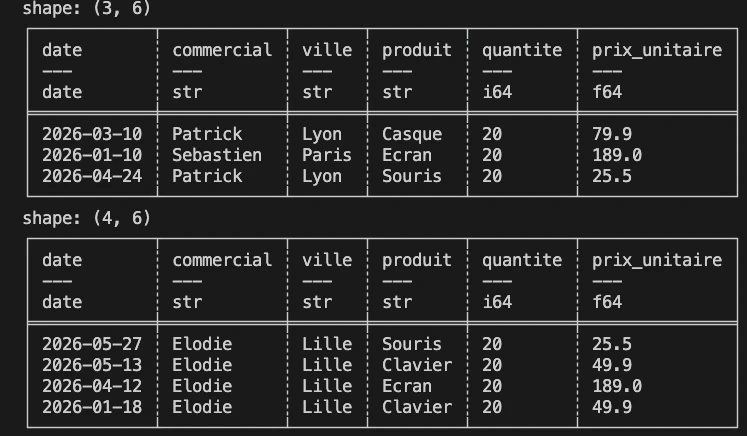
Task: Click the 'quantite' header in the second table
Action: 522,260
